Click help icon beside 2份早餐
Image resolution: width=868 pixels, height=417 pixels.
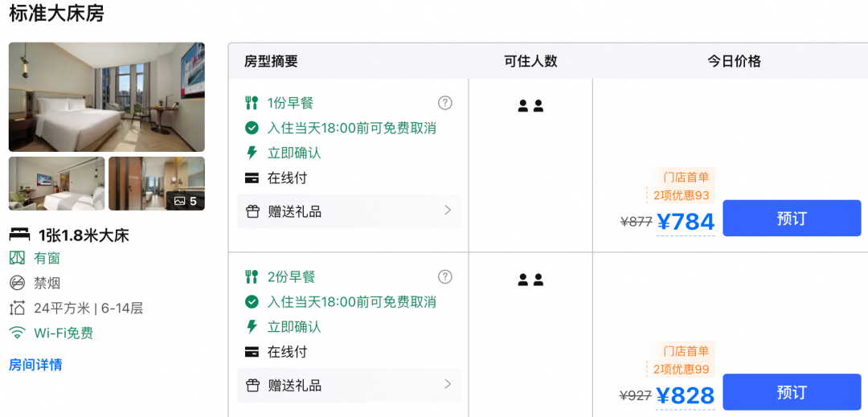pyautogui.click(x=445, y=276)
